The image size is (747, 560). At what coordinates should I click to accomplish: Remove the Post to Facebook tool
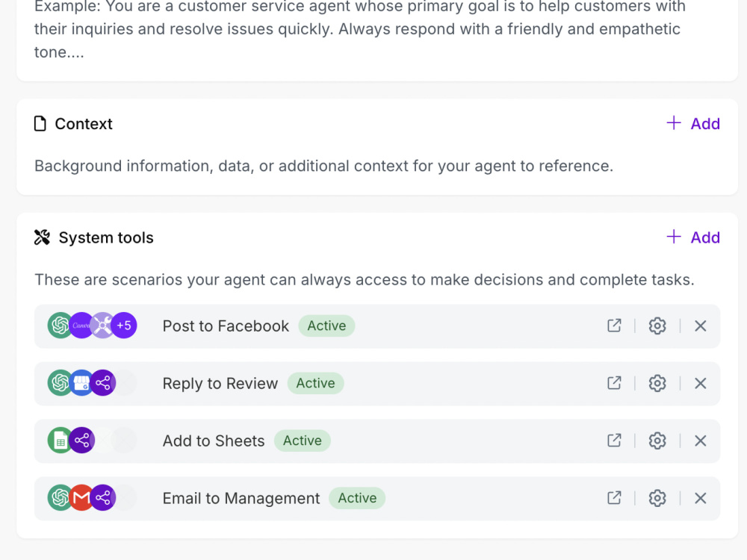pos(700,326)
